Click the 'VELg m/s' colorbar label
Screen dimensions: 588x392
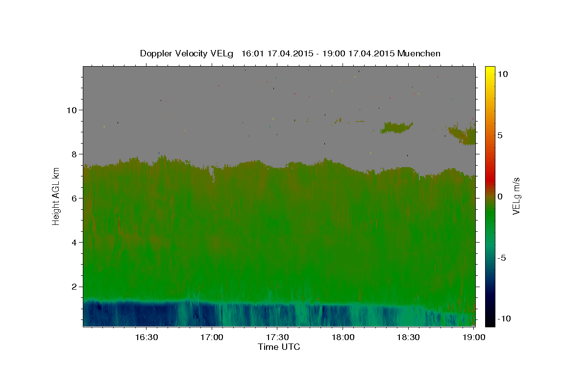click(x=516, y=196)
